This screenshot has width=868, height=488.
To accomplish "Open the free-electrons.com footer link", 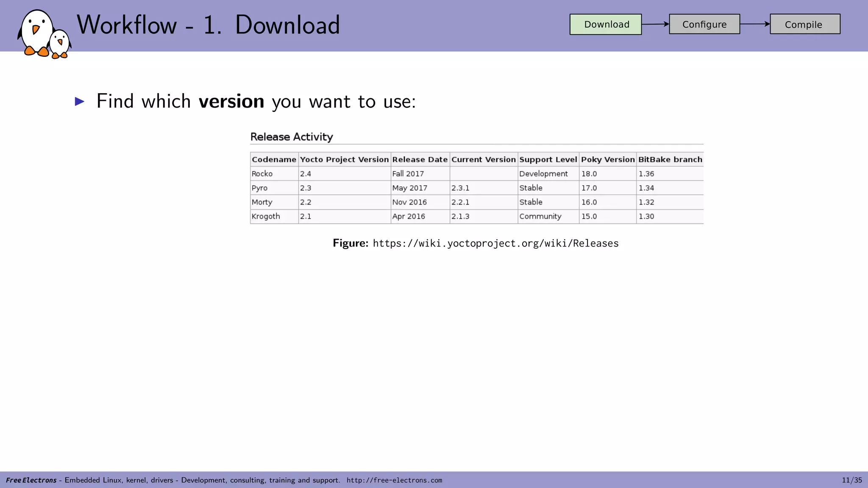I will 394,480.
